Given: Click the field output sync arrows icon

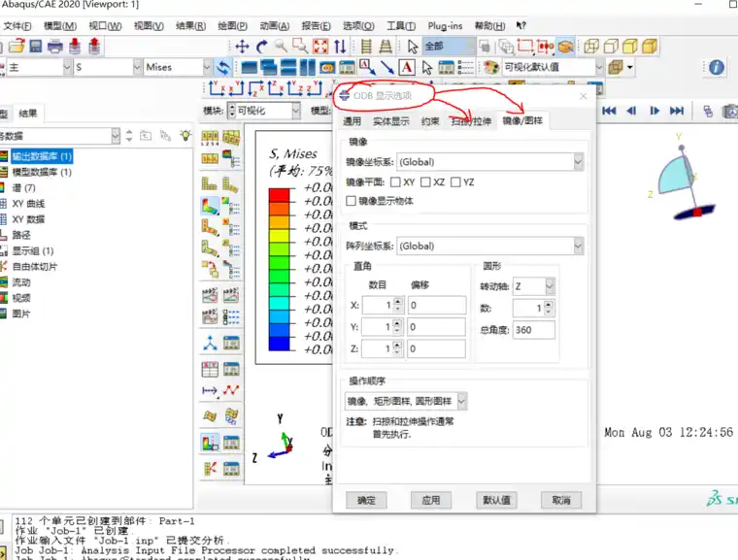Looking at the screenshot, I should (x=223, y=67).
